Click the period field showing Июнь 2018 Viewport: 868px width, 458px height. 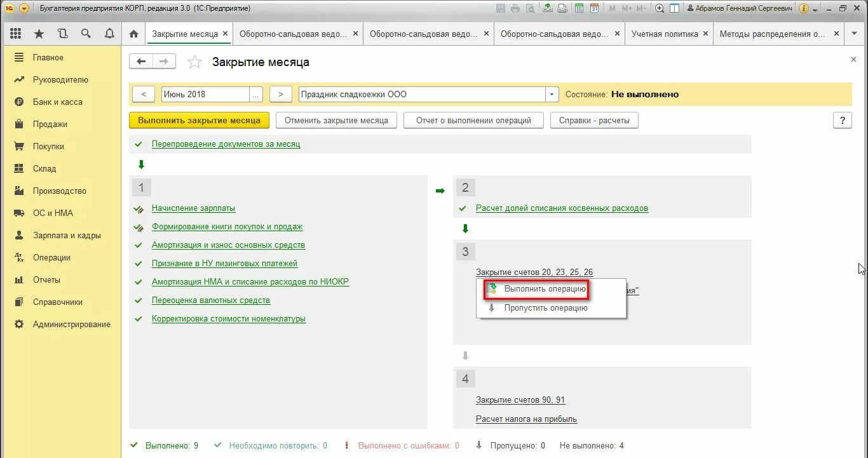pyautogui.click(x=205, y=95)
